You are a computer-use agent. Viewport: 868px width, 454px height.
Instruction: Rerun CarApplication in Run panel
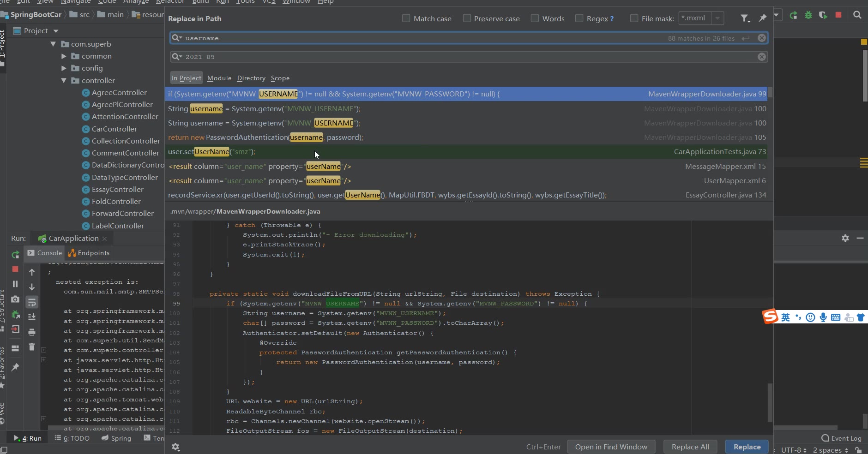pyautogui.click(x=15, y=255)
